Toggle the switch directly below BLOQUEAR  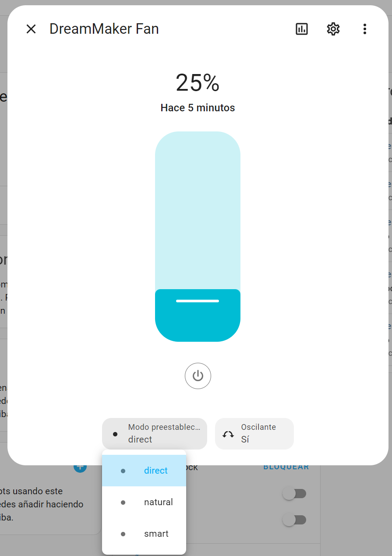(294, 494)
